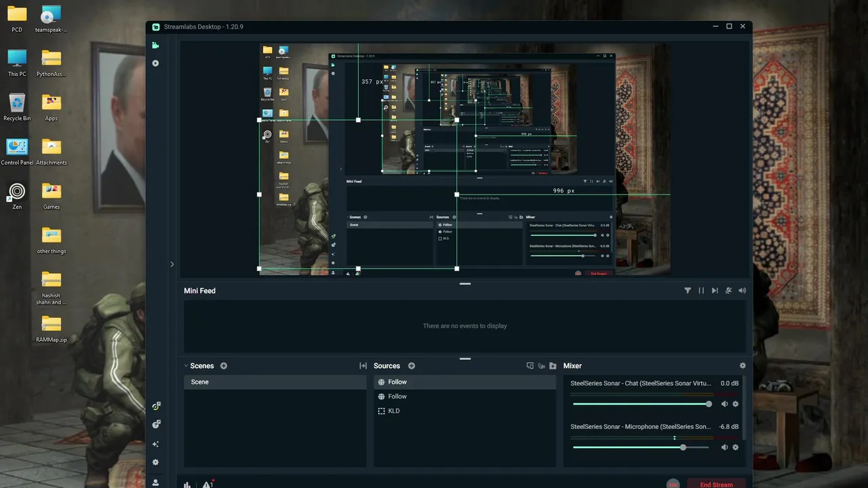Toggle the muted event sounds icon
The image size is (868, 488).
click(728, 291)
